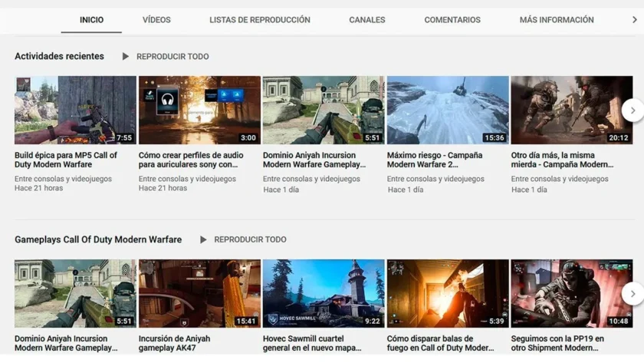Image resolution: width=644 pixels, height=363 pixels.
Task: Play all Gameplays Call Of Duty videos
Action: point(250,239)
